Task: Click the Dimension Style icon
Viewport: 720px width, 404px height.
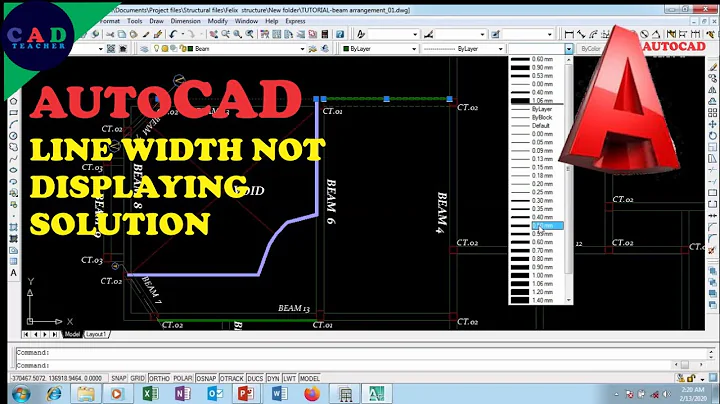Action: 428,34
